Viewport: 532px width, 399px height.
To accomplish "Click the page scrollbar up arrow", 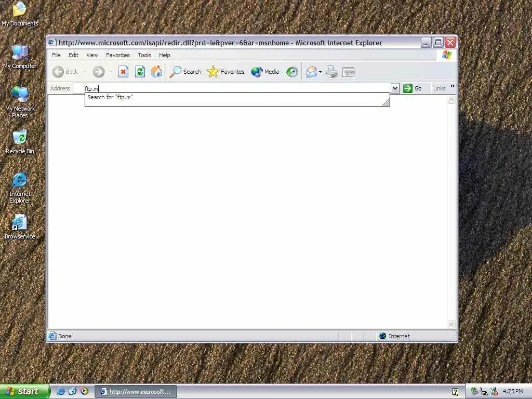I will pos(451,100).
